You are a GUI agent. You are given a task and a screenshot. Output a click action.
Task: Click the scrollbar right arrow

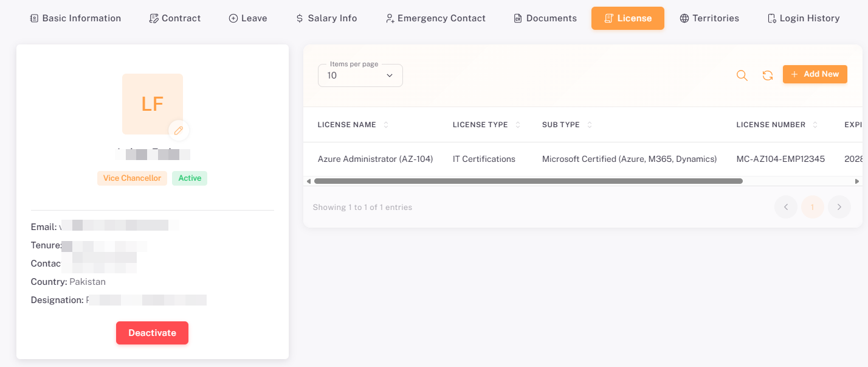(857, 181)
